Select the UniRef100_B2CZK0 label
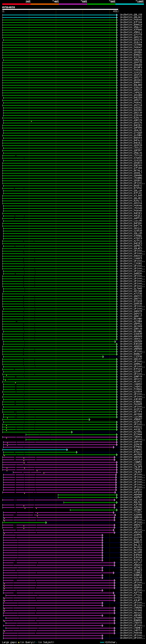This screenshot has width=146, height=644. [131, 58]
